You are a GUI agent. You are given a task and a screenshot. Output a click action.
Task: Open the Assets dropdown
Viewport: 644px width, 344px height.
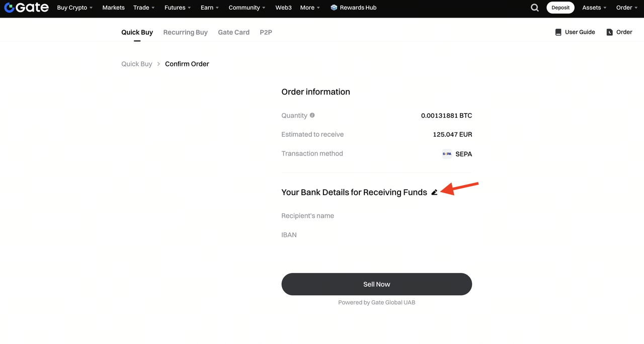point(594,8)
